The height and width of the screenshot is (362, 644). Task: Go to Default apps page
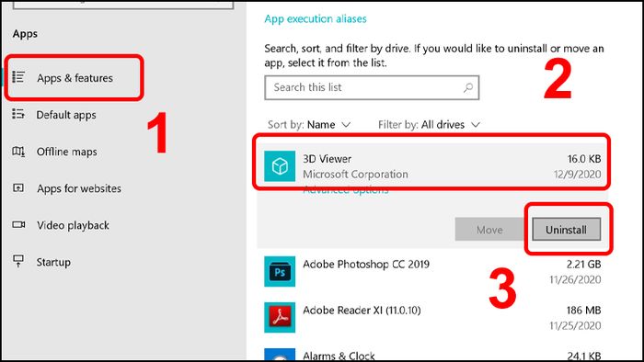coord(66,115)
